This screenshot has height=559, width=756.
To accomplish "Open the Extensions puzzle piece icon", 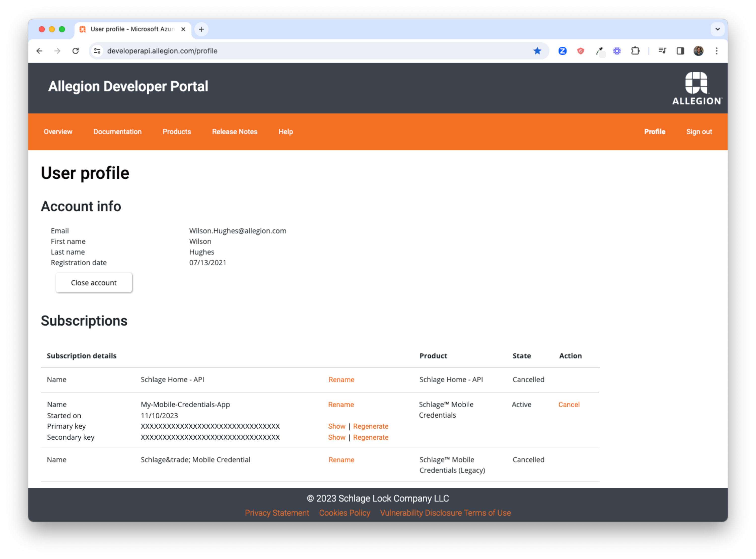I will 635,51.
